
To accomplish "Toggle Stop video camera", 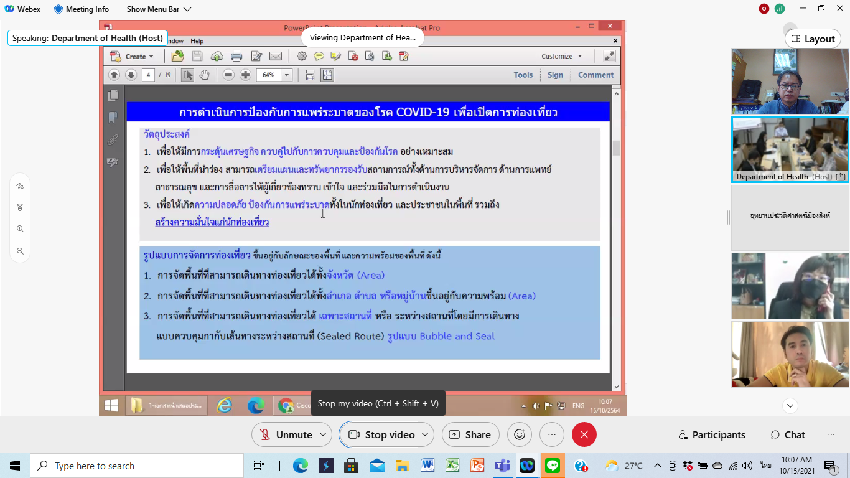I will tap(380, 435).
